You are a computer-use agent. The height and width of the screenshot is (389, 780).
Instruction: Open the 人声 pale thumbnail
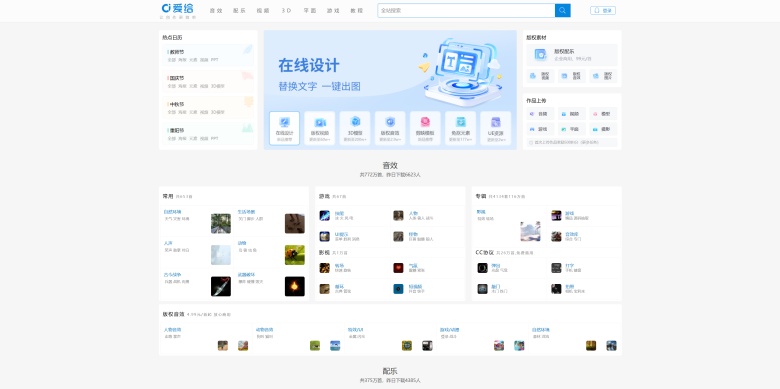click(x=221, y=255)
